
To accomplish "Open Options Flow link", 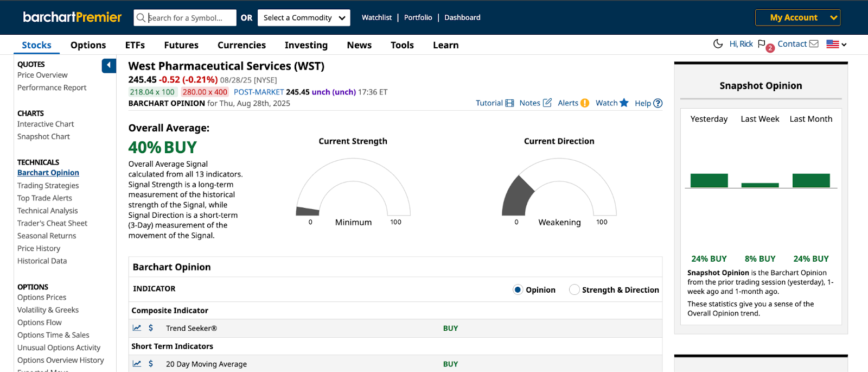I will click(x=39, y=322).
